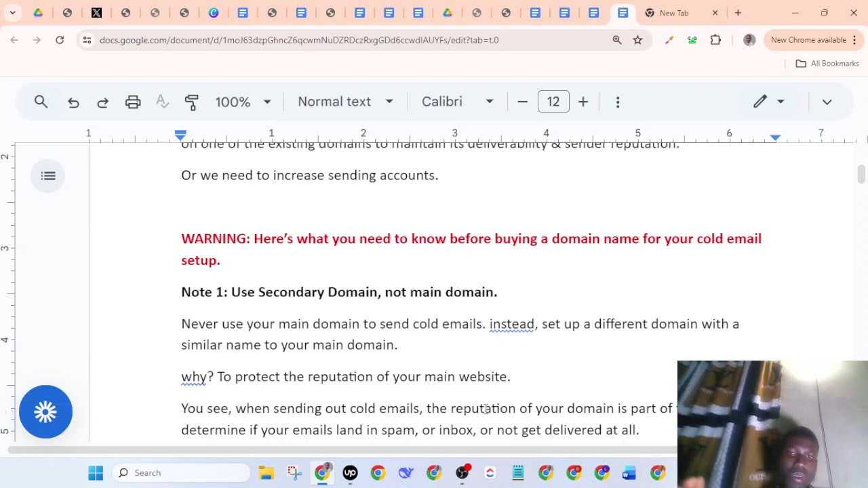The height and width of the screenshot is (488, 868).
Task: Open the editing mode pencil dropdown
Action: point(768,102)
